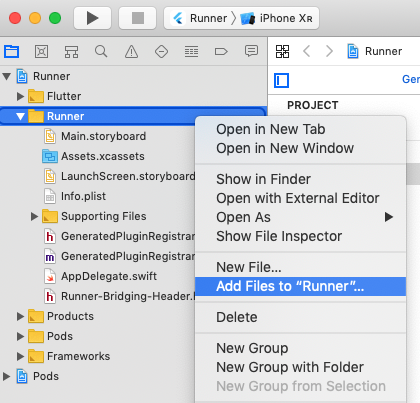The width and height of the screenshot is (420, 403).
Task: Expand the Supporting Files group
Action: click(x=34, y=216)
